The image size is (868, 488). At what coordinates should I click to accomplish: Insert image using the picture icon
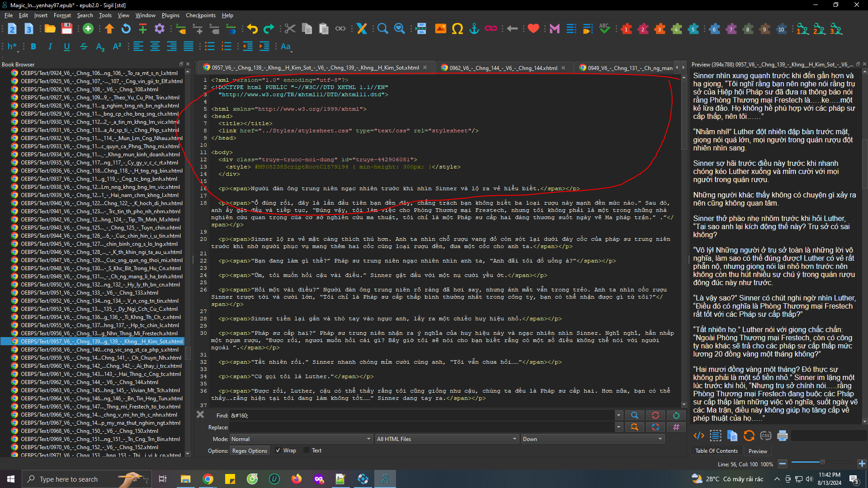[x=440, y=29]
